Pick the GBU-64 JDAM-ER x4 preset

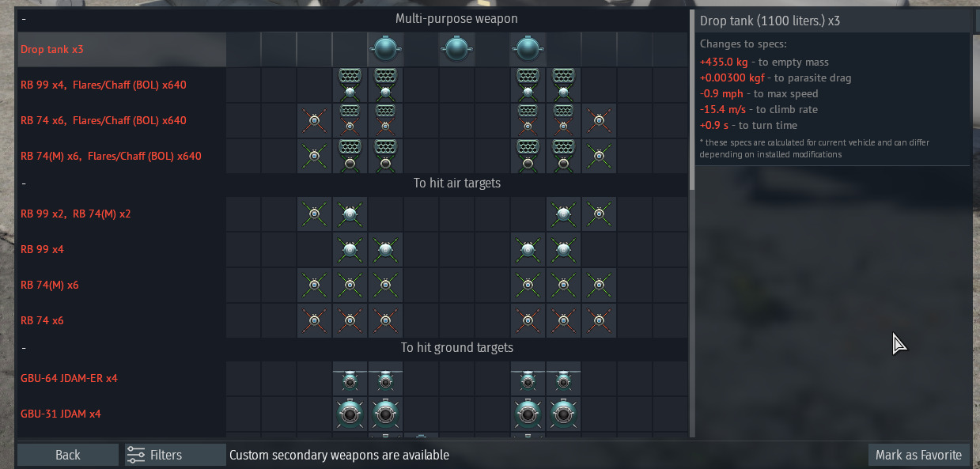(353, 378)
